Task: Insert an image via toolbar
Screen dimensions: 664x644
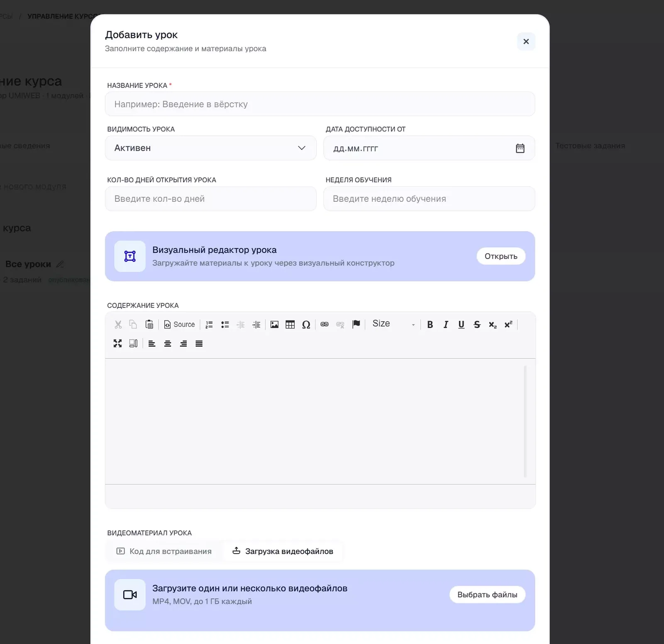Action: pos(274,325)
